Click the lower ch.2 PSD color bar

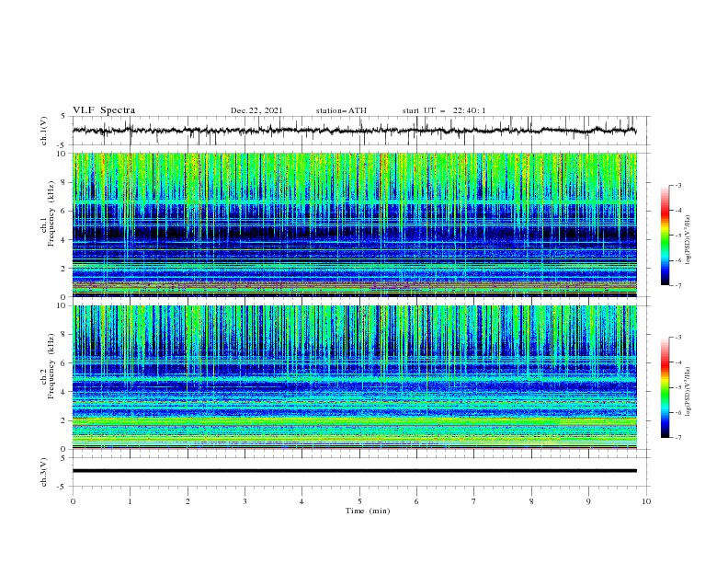[665, 387]
